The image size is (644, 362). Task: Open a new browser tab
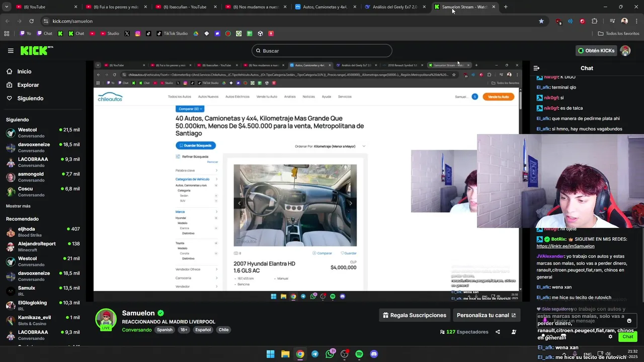tap(506, 7)
